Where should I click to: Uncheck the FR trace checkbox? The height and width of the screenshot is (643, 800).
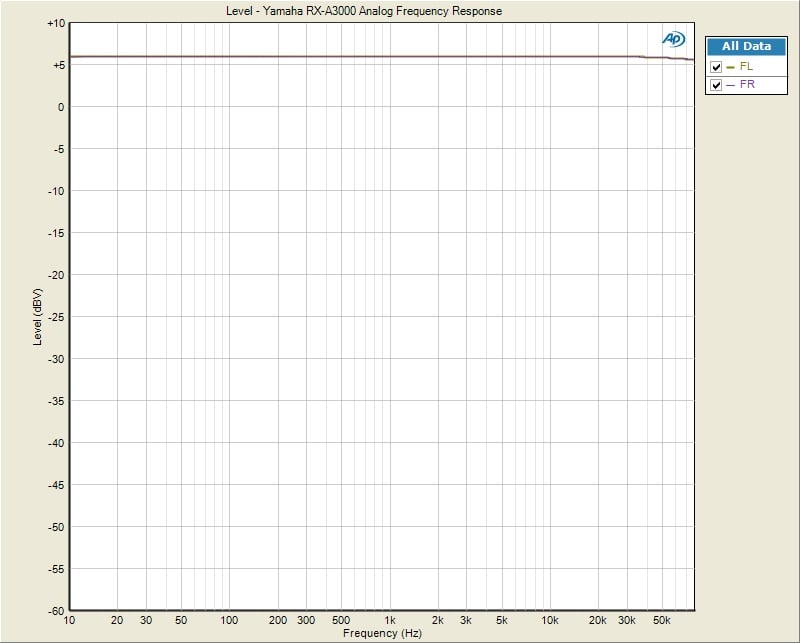[x=716, y=86]
